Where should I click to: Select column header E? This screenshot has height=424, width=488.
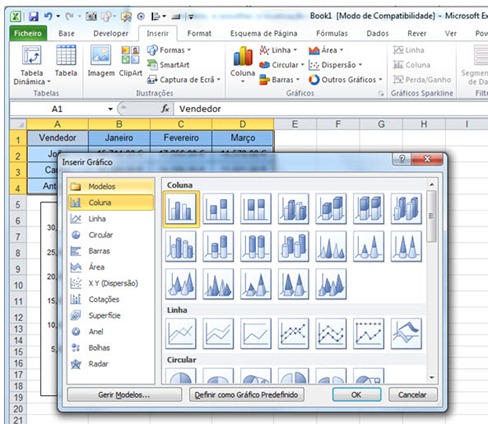point(295,124)
